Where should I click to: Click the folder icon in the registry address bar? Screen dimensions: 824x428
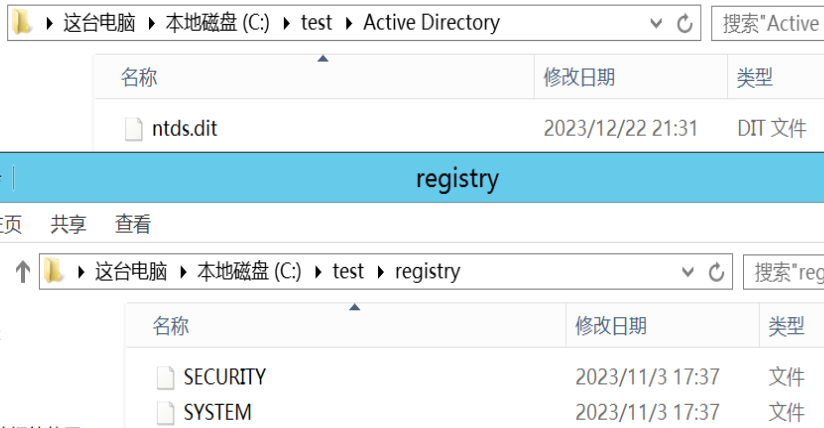click(54, 271)
